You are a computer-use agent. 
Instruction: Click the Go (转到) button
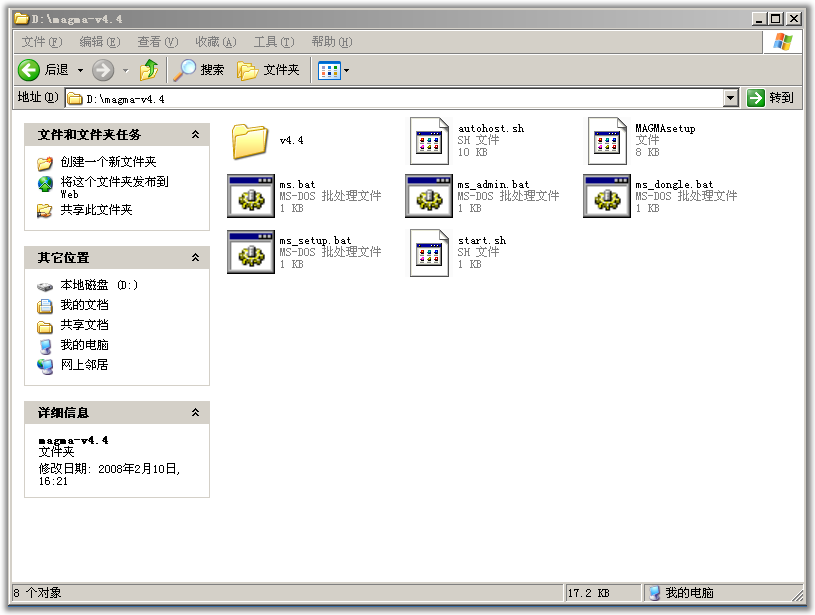[771, 98]
